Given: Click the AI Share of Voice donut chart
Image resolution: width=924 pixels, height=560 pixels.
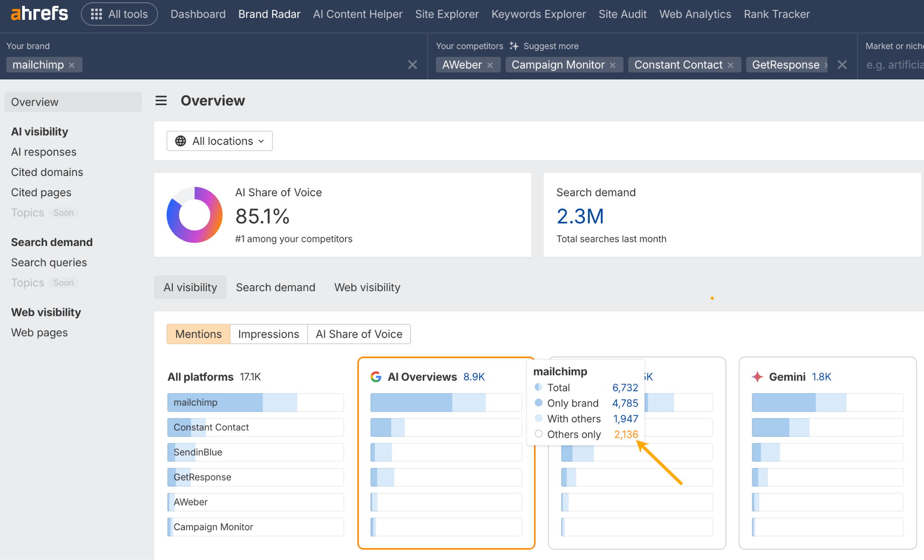Looking at the screenshot, I should 194,215.
